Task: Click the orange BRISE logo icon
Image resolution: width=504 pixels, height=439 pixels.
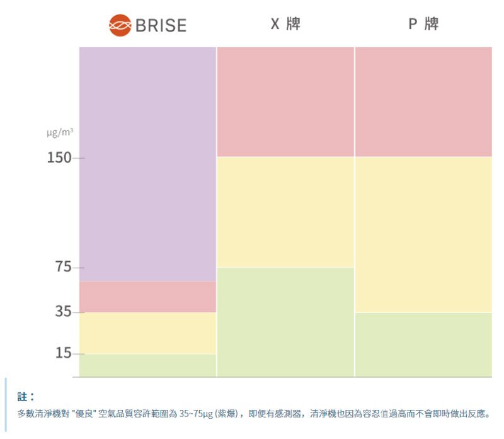Action: coord(120,25)
